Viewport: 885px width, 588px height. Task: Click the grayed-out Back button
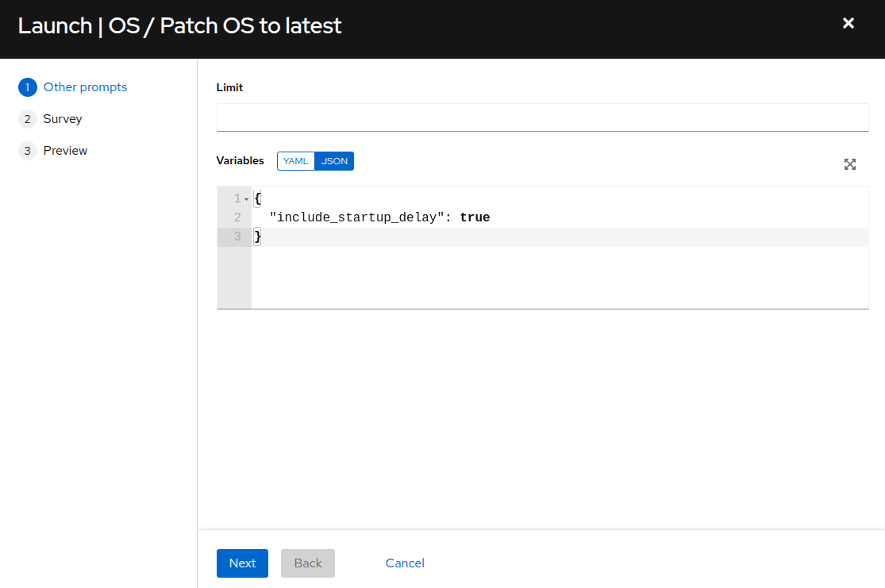pos(308,563)
